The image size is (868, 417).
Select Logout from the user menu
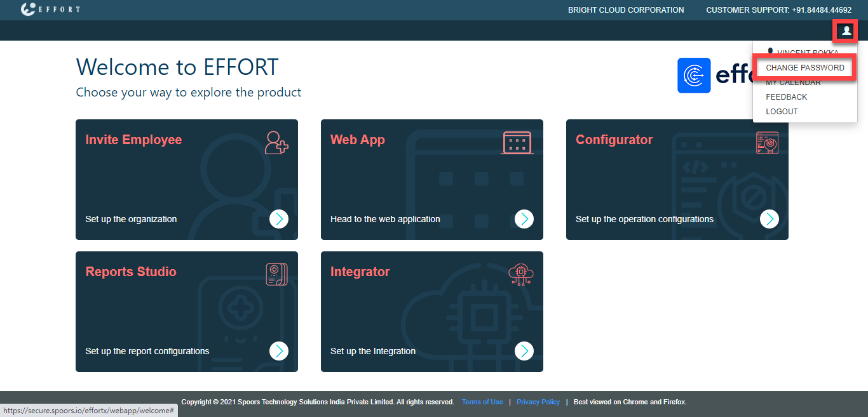click(x=782, y=112)
